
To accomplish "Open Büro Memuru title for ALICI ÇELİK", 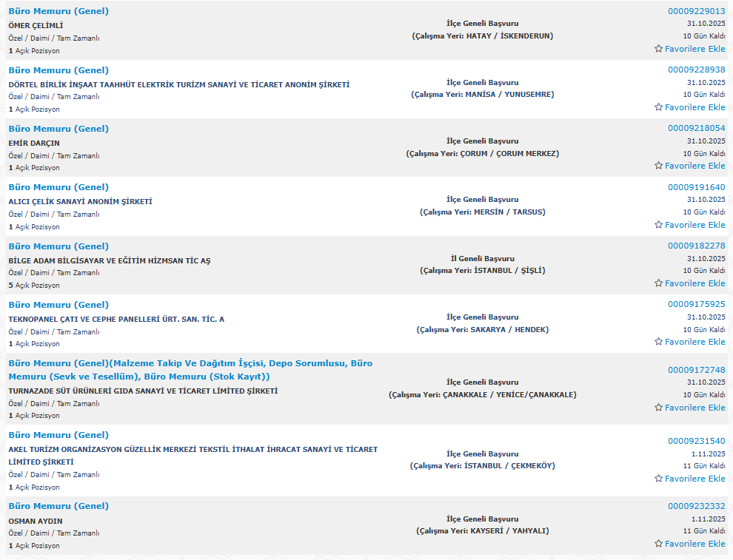I will (x=58, y=187).
